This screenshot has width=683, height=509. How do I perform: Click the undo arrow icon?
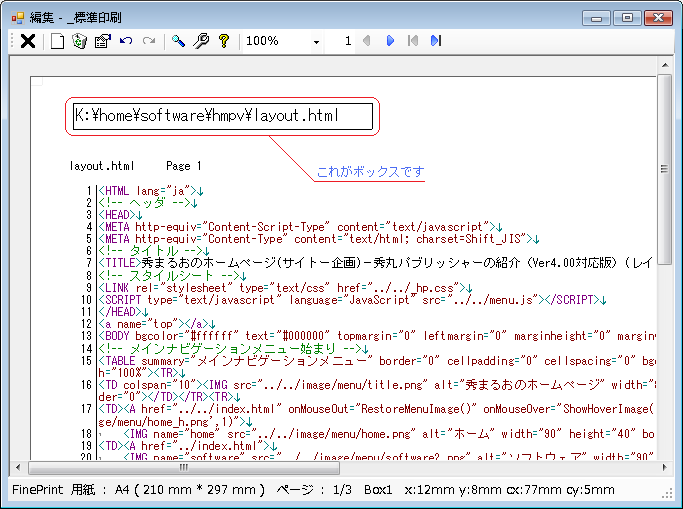(126, 41)
